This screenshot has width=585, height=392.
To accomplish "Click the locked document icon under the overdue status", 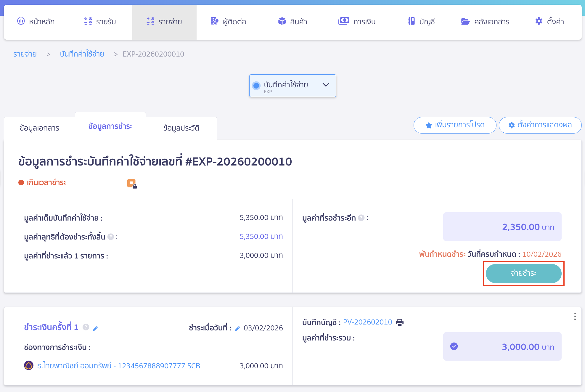I will 132,184.
